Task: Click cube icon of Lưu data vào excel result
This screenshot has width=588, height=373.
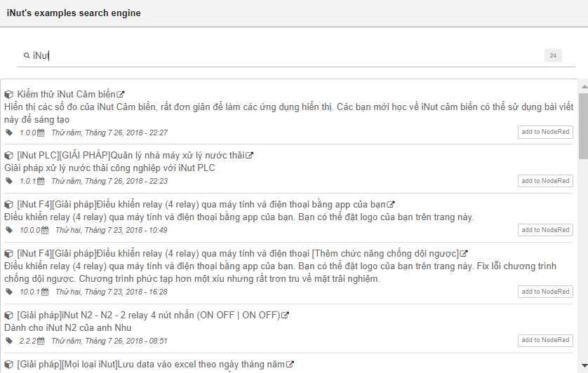Action: (x=9, y=365)
